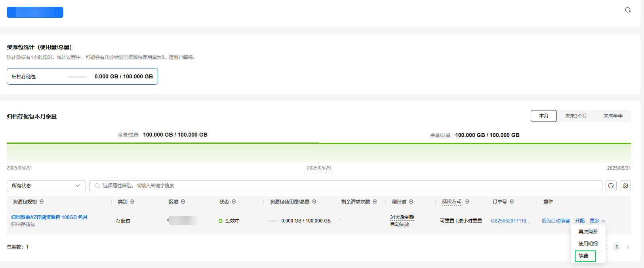Sort by 资源包规格 column icon
This screenshot has height=268, width=644.
pyautogui.click(x=42, y=201)
